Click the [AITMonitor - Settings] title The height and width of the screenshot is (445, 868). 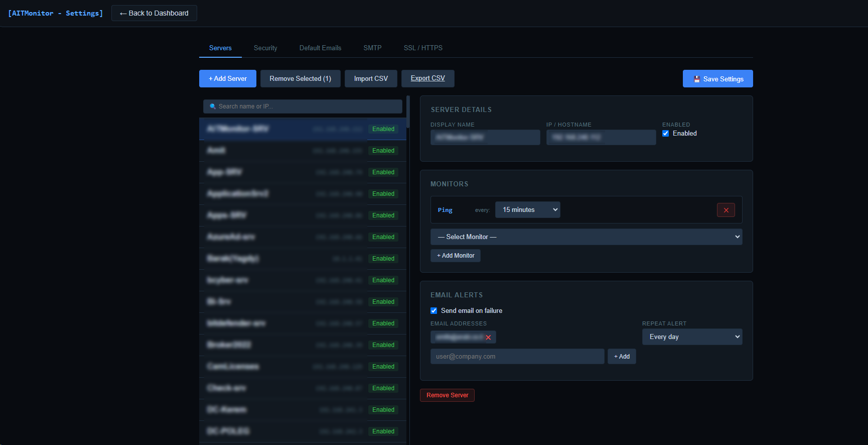click(x=55, y=13)
